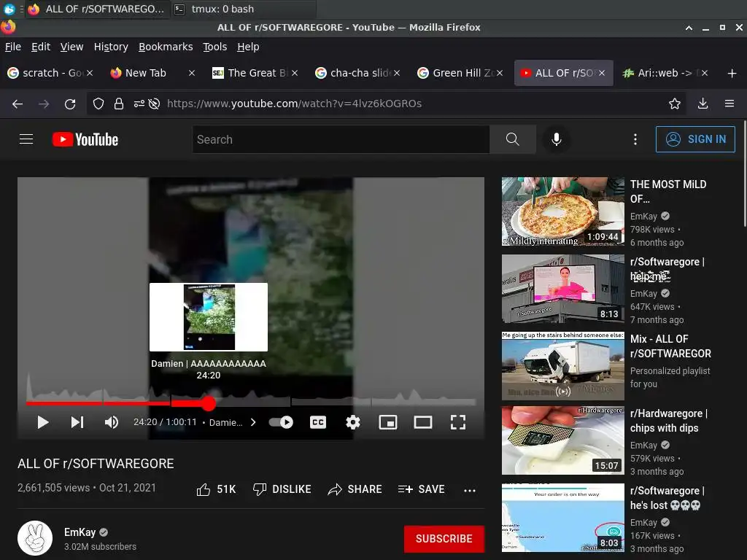Click the SIGN IN button
The height and width of the screenshot is (560, 747).
click(x=695, y=139)
